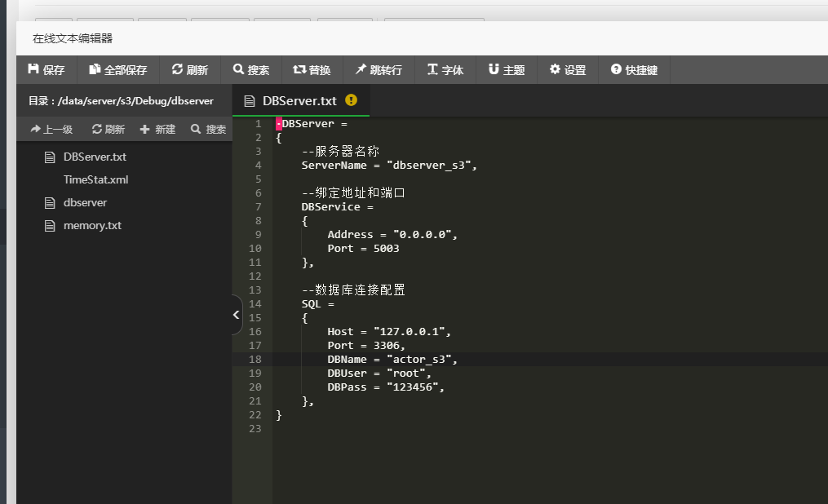
Task: Search files in the sidebar panel
Action: pyautogui.click(x=208, y=129)
